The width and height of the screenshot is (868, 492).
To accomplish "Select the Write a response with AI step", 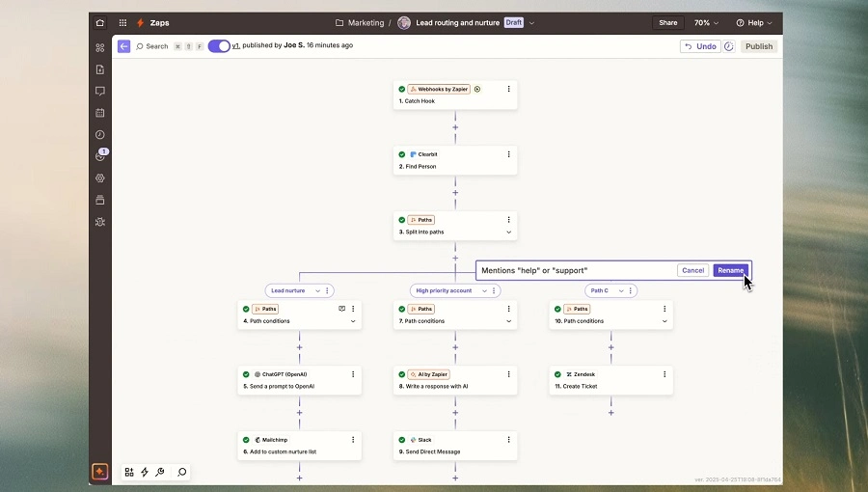I will [455, 380].
